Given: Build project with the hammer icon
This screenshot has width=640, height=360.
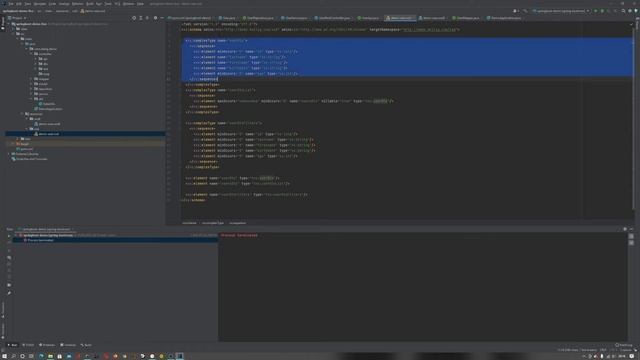Looking at the screenshot, I should (525, 11).
